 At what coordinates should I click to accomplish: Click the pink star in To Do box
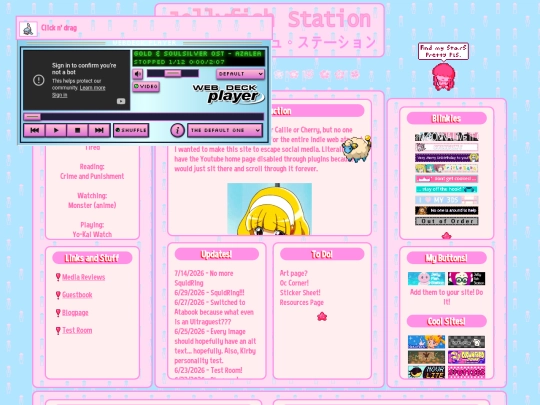click(322, 316)
